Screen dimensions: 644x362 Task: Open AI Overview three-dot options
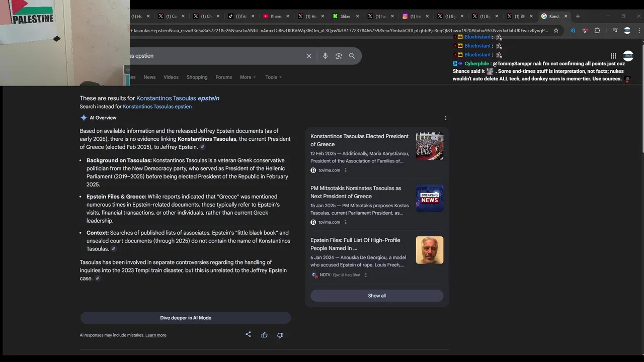pos(445,118)
